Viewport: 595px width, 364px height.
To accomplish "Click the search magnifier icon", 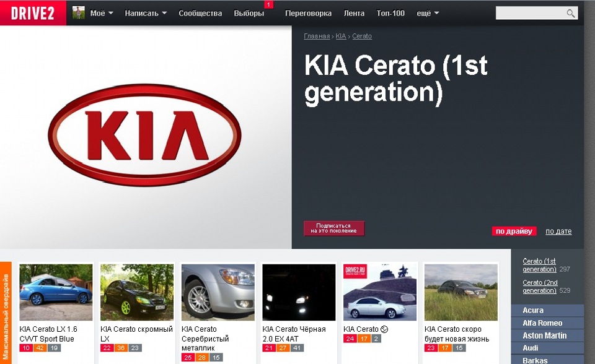I will pyautogui.click(x=570, y=13).
